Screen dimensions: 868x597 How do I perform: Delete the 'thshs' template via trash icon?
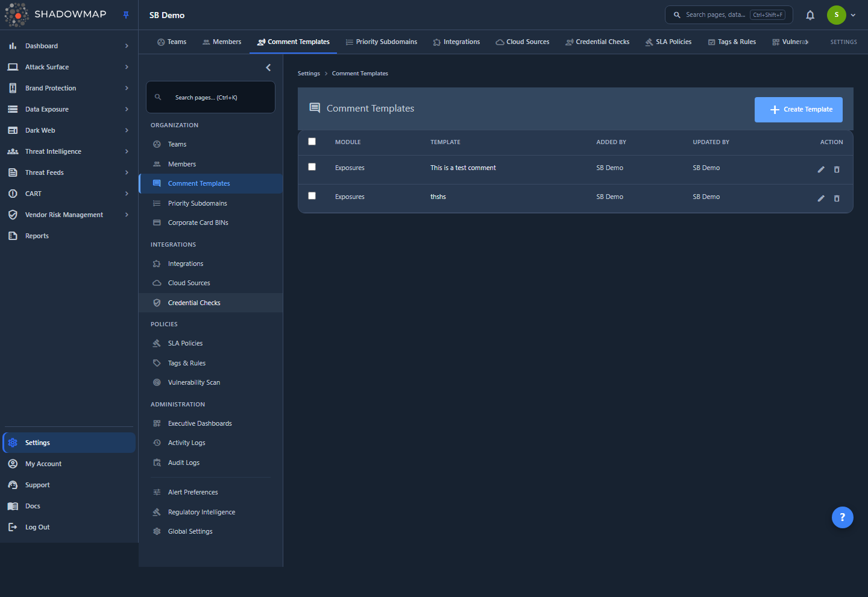click(x=837, y=198)
